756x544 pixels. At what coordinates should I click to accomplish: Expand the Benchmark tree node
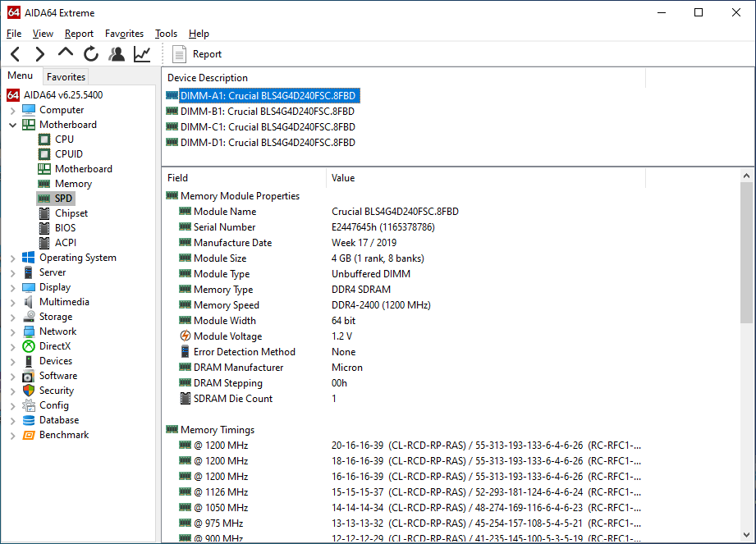click(x=13, y=436)
